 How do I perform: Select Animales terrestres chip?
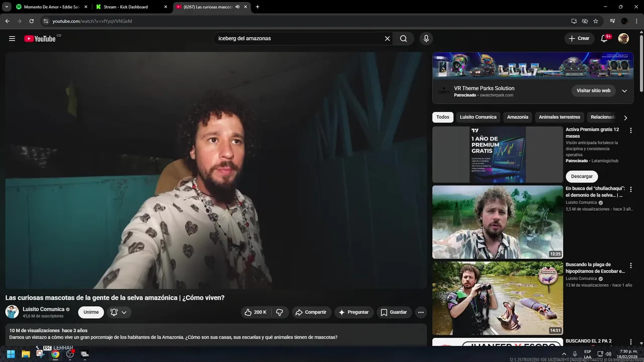click(x=559, y=117)
